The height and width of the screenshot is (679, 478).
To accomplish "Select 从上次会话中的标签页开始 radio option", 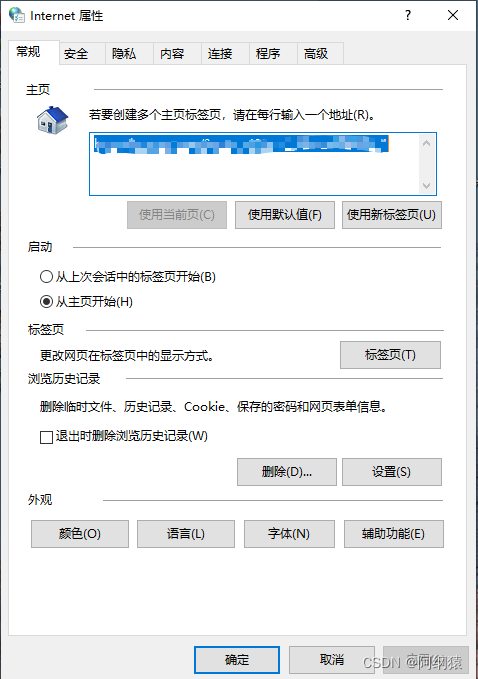I will click(46, 277).
